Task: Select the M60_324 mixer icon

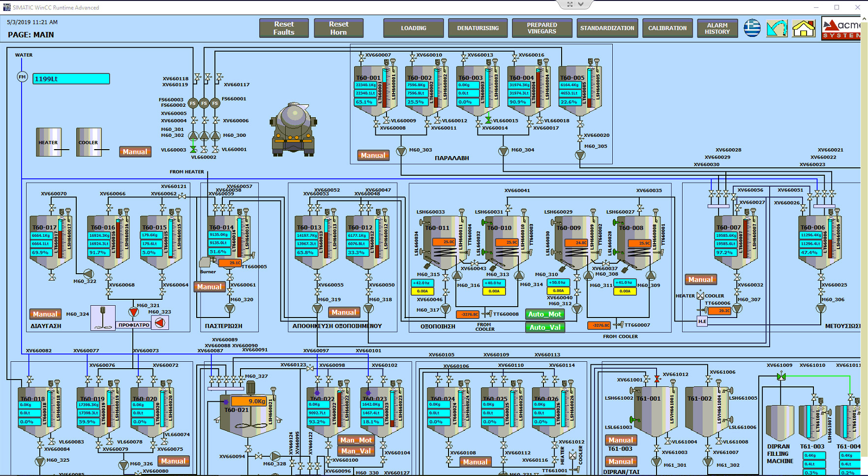Action: click(103, 317)
